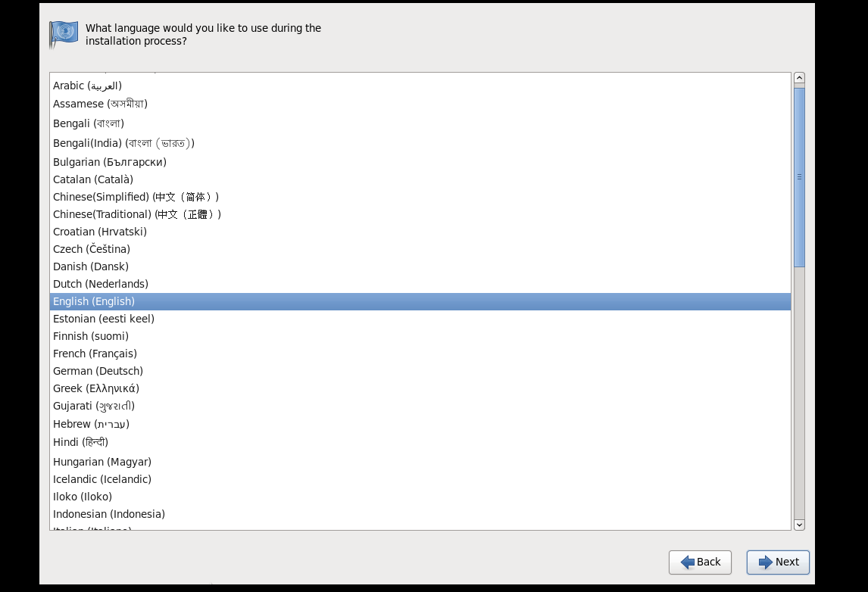Pick Dutch (Nederlands) from list
The image size is (868, 592).
pos(101,284)
